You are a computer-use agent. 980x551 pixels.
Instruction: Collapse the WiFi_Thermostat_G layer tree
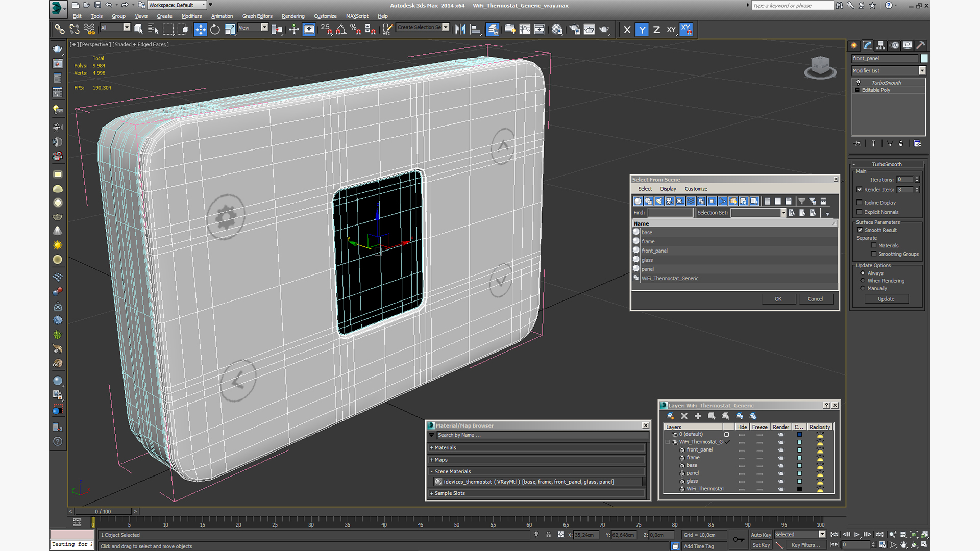coord(668,442)
